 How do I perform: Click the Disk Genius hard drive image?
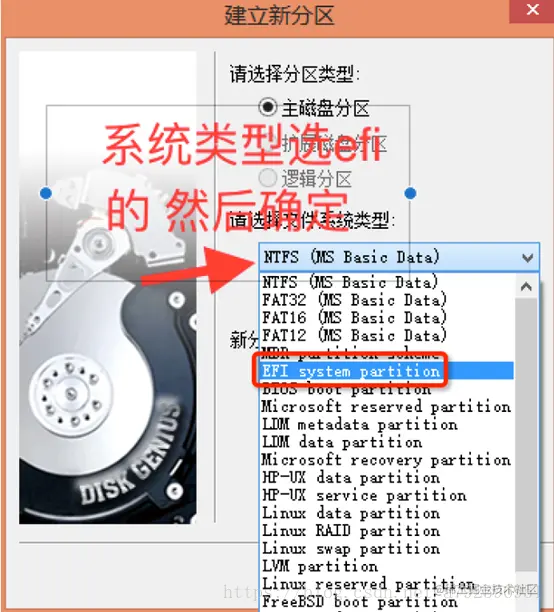108,287
